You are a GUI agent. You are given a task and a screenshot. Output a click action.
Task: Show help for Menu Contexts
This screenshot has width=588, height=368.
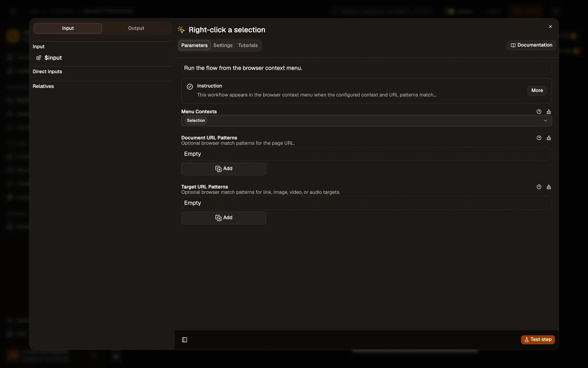pos(539,112)
